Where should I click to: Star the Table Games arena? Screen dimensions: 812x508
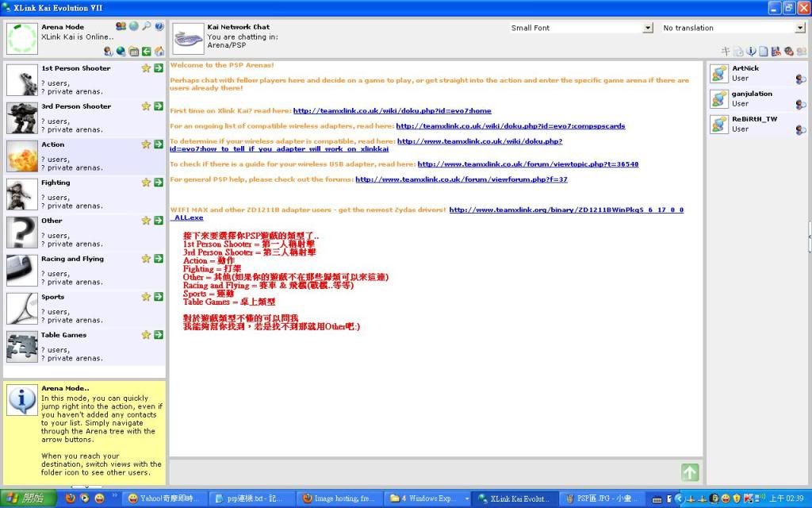click(146, 334)
